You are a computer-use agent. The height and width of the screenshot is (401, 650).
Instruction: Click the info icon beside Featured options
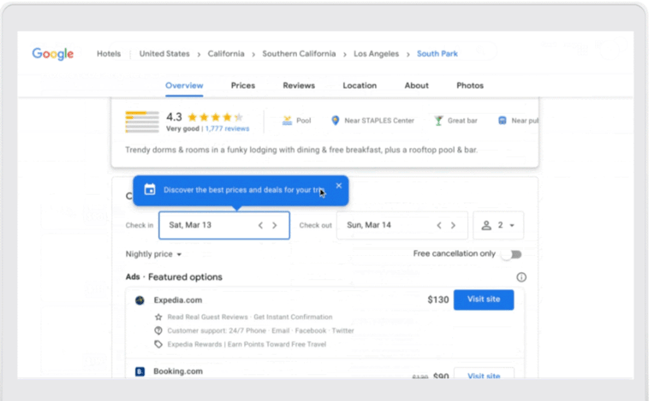coord(521,277)
